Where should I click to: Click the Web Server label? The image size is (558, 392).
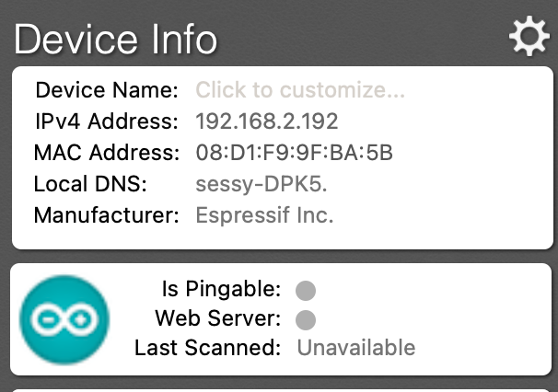pyautogui.click(x=218, y=317)
